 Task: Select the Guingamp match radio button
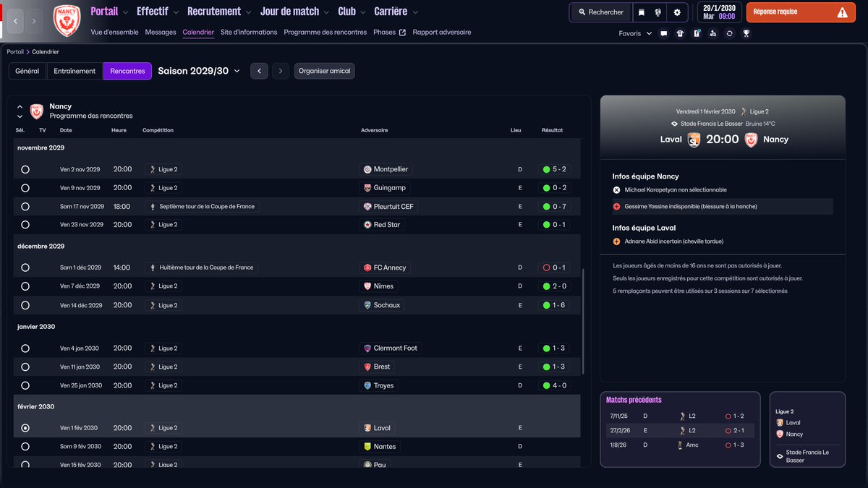coord(25,188)
